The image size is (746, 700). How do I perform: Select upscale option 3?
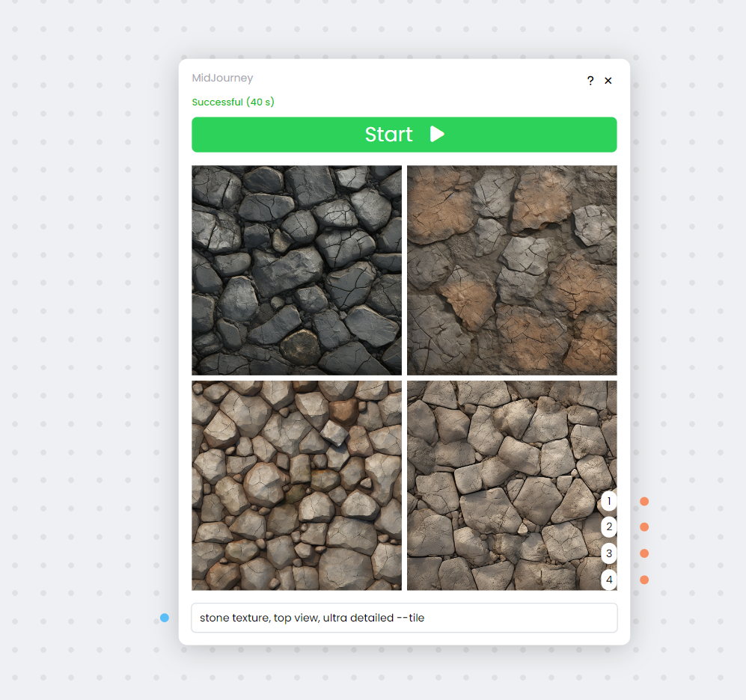coord(609,553)
